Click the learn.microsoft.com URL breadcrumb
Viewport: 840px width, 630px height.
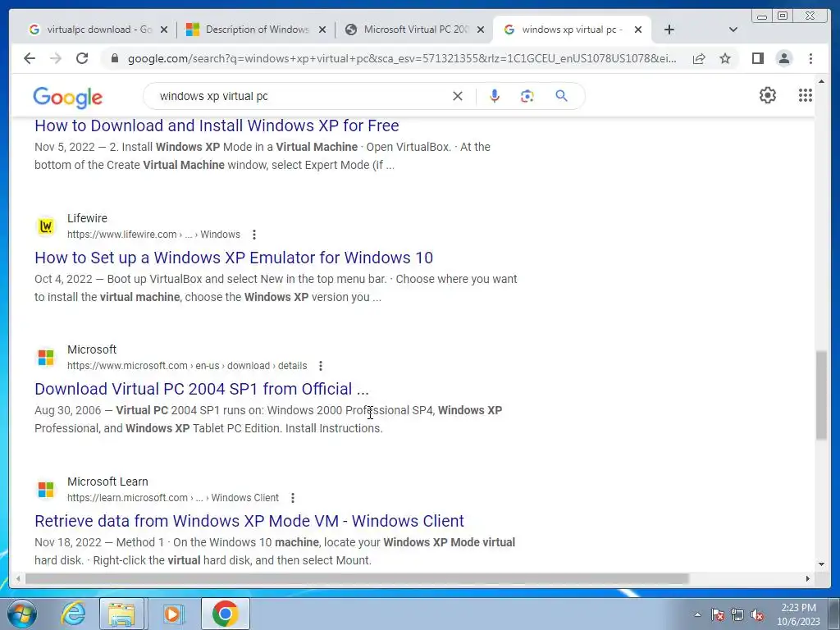173,498
